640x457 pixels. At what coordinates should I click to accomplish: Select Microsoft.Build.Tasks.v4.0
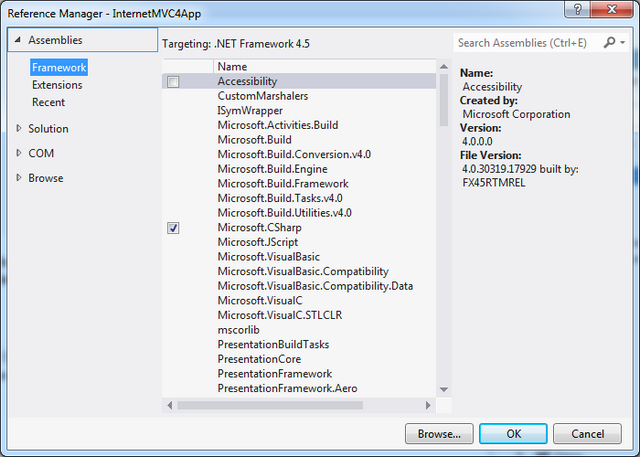coord(299,198)
